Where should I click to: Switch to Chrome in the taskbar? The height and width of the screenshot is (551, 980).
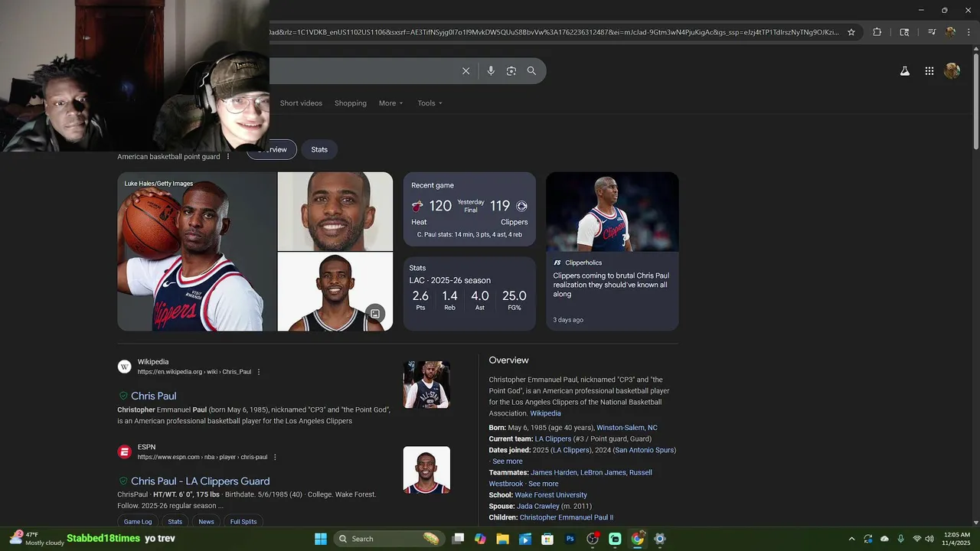(x=637, y=539)
